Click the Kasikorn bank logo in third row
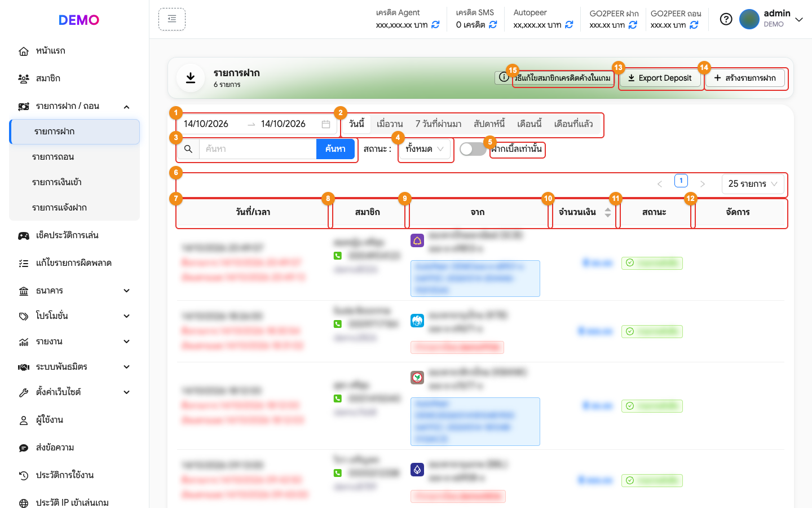Screen dimensions: 812x508 (417, 378)
